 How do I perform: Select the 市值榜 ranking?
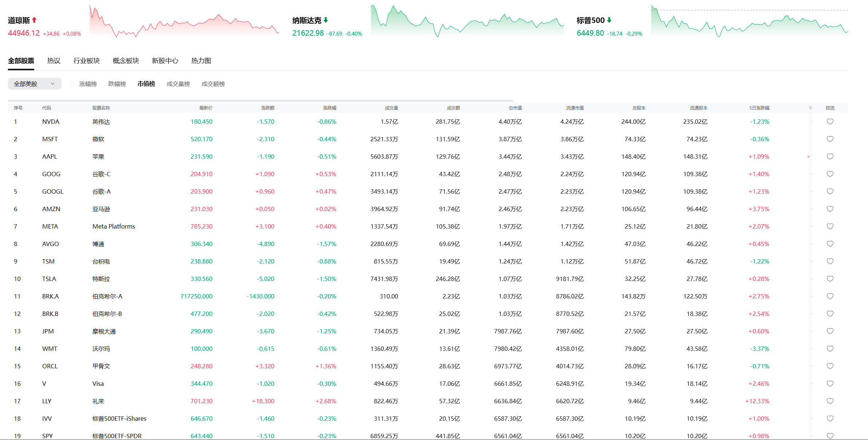[146, 84]
